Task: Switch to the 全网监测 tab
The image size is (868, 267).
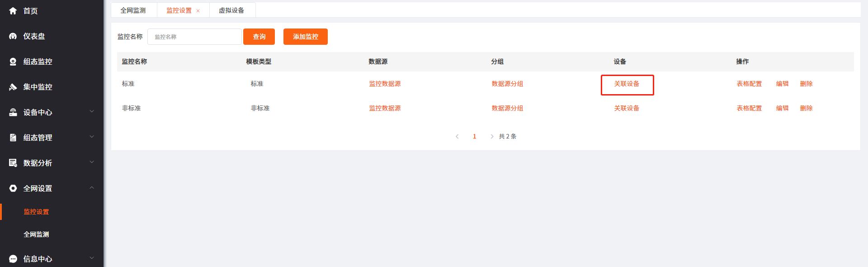Action: coord(133,10)
